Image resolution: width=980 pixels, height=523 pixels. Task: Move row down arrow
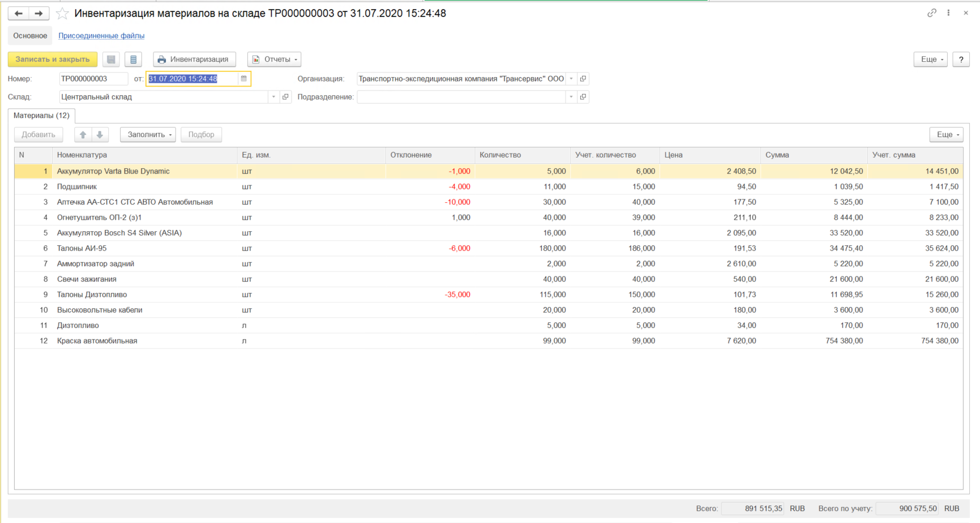pos(100,135)
